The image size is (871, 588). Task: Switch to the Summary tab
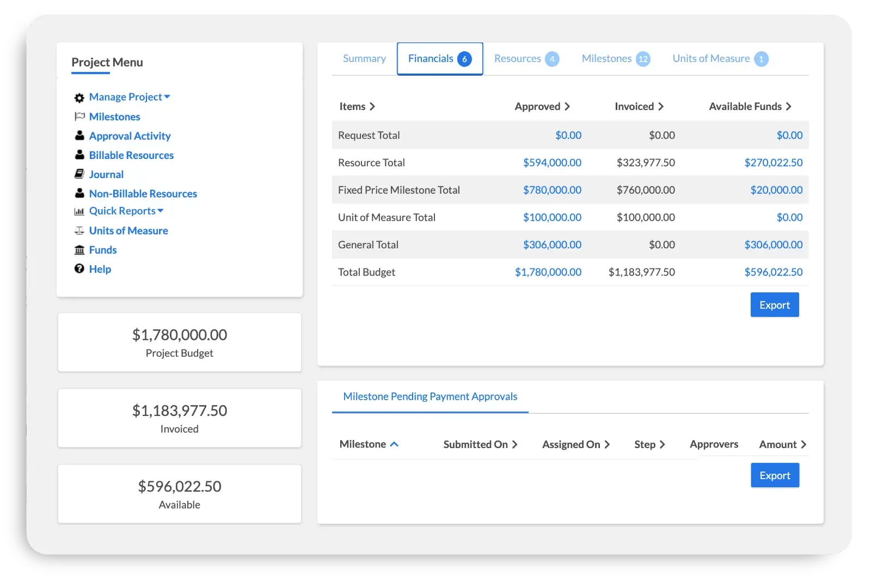(x=364, y=59)
